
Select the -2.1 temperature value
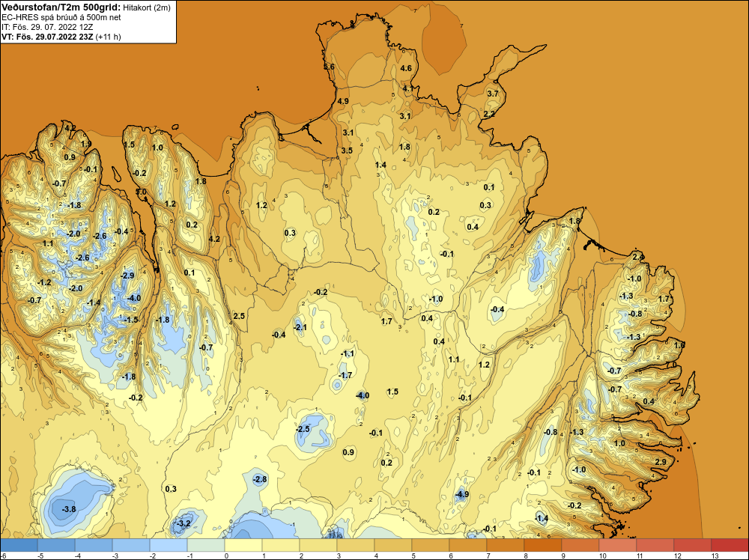300,327
